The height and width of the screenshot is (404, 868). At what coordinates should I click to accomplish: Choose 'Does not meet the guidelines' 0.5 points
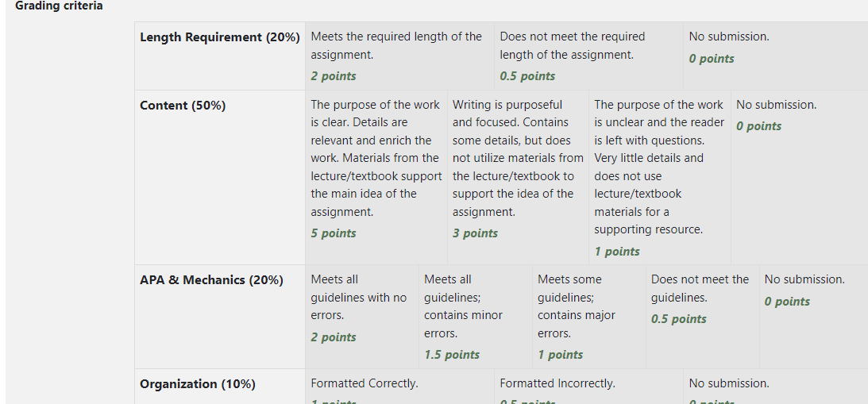[x=702, y=317]
